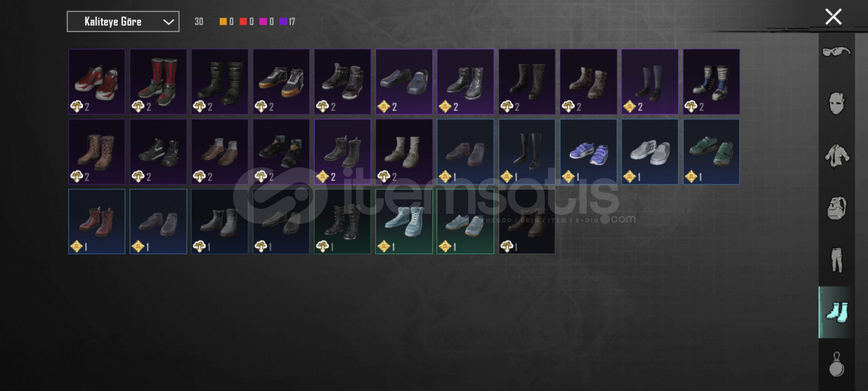Open the grenade category icon
This screenshot has width=868, height=391.
pyautogui.click(x=837, y=364)
